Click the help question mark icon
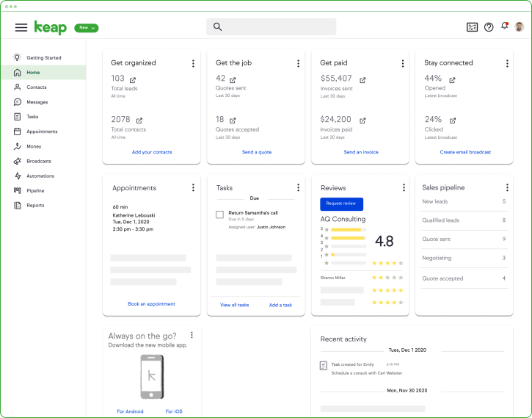Screen dimensions: 532x418 pos(489,27)
